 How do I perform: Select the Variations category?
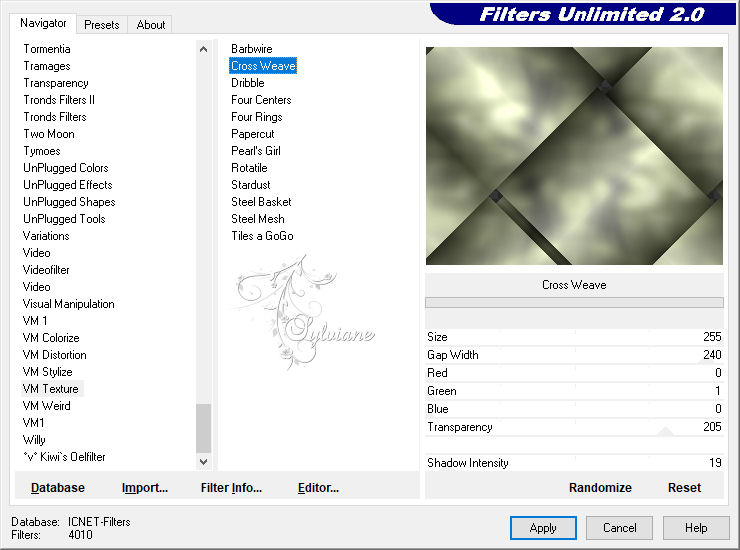pos(46,236)
